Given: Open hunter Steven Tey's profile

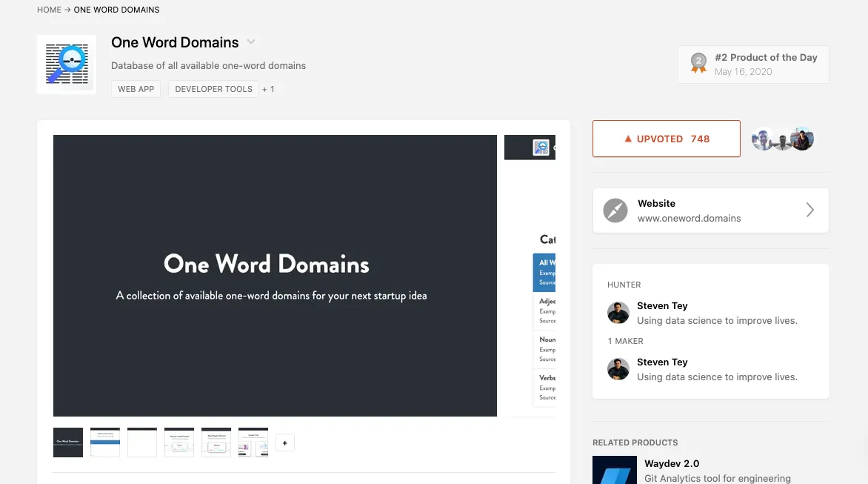Looking at the screenshot, I should click(662, 305).
